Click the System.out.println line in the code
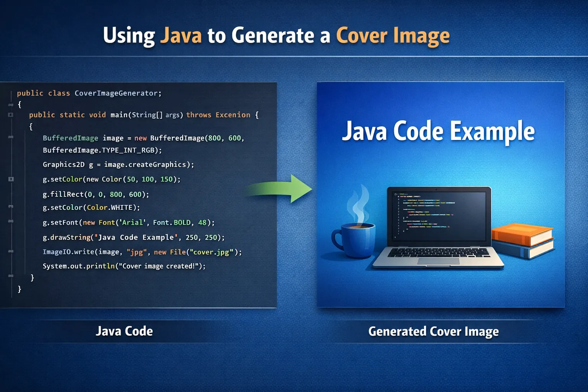This screenshot has height=392, width=588. tap(124, 266)
